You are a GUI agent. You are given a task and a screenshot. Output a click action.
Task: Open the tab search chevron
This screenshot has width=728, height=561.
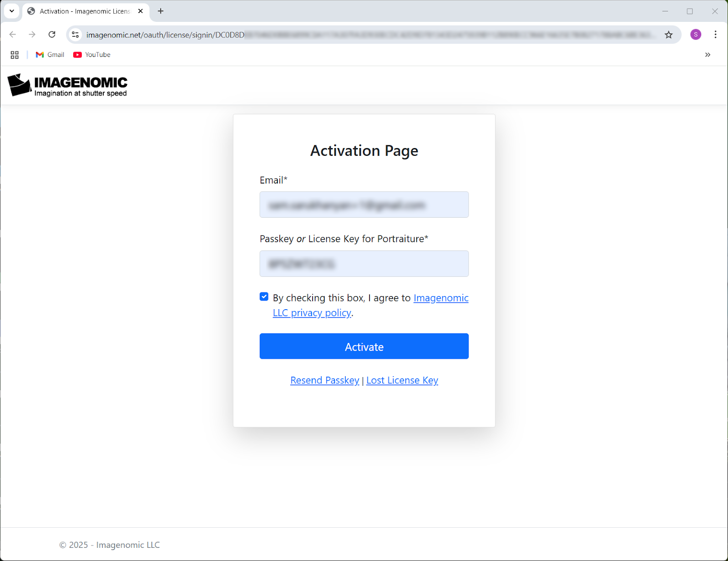11,11
